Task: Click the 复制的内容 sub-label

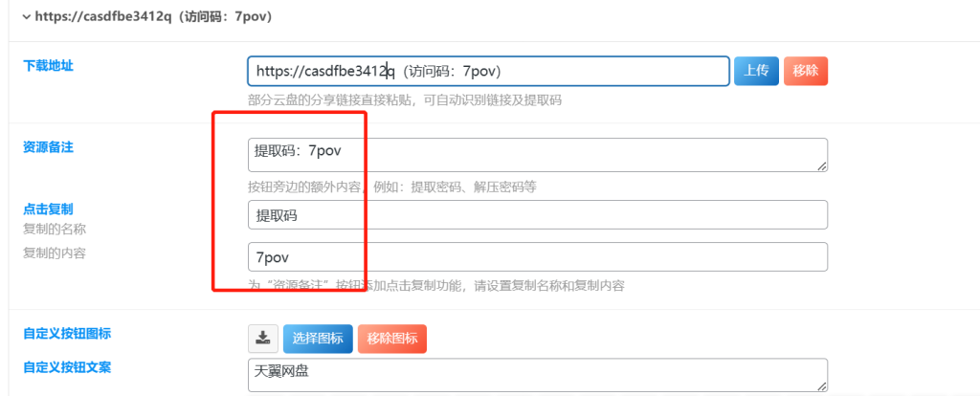Action: coord(55,253)
